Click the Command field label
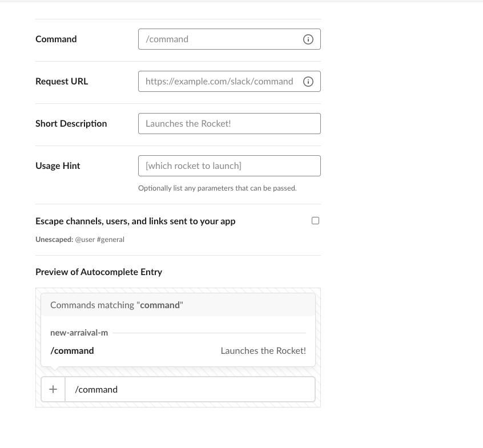The height and width of the screenshot is (448, 483). (x=56, y=39)
